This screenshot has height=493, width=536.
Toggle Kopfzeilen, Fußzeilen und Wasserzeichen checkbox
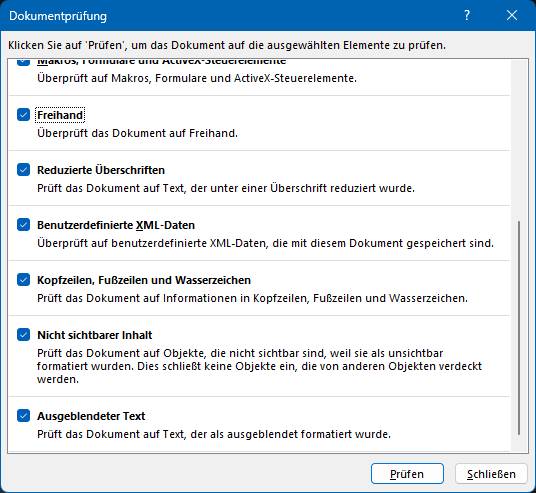tap(23, 280)
